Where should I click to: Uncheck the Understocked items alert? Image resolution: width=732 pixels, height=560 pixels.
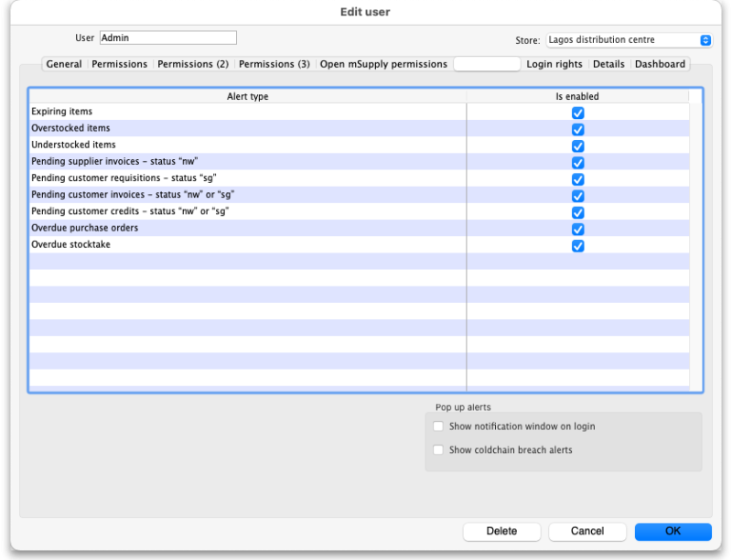point(577,145)
